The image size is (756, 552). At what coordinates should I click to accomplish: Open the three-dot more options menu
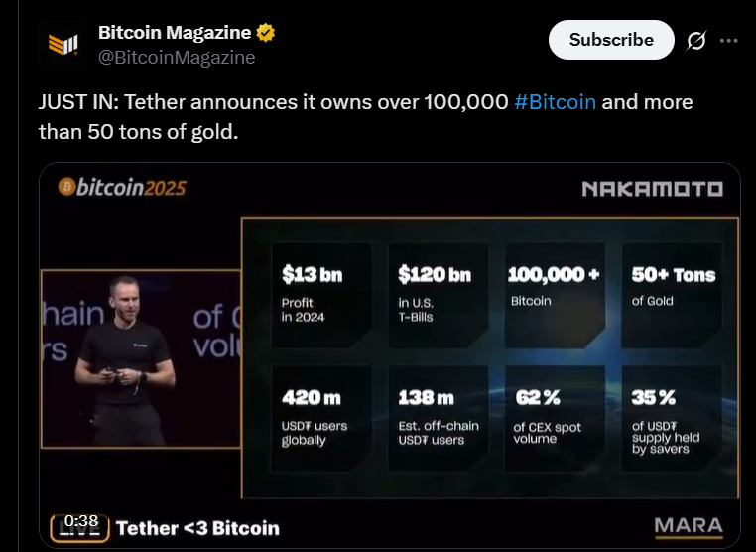point(728,41)
